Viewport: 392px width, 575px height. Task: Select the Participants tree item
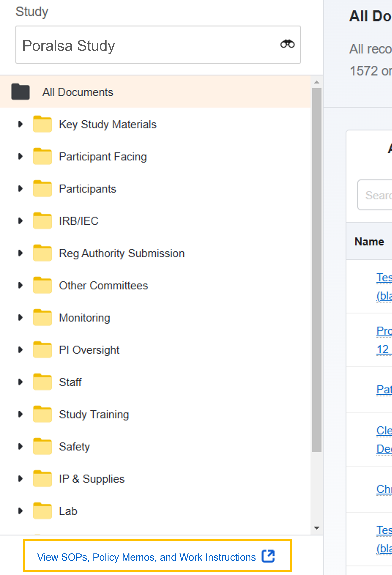click(87, 189)
